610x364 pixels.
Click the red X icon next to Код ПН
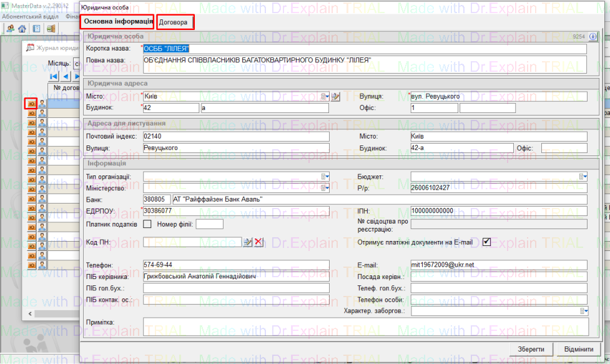click(258, 242)
